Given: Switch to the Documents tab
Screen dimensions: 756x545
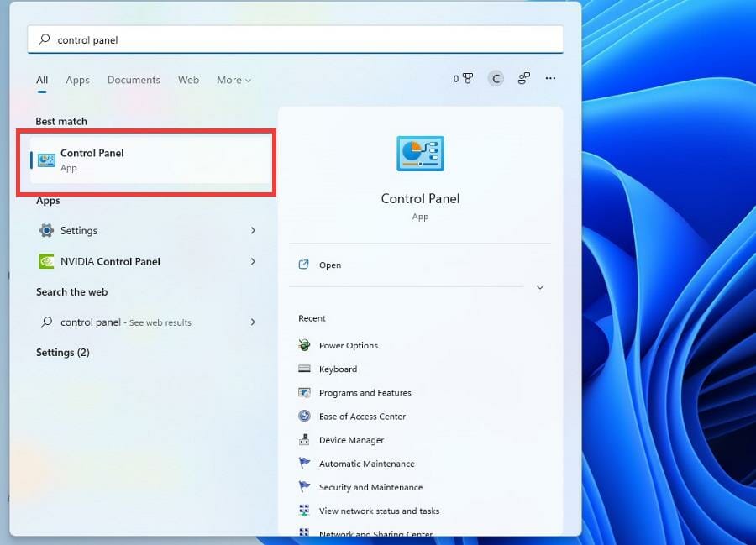Looking at the screenshot, I should click(x=134, y=80).
